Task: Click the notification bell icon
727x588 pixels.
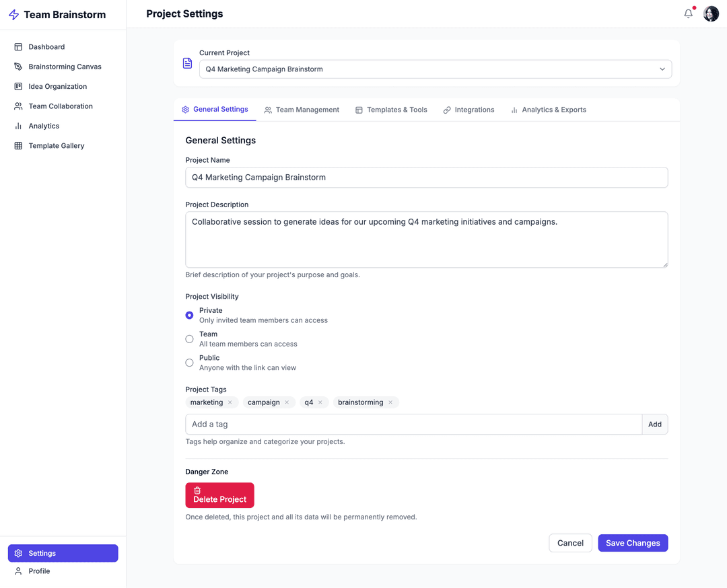Action: pos(688,13)
